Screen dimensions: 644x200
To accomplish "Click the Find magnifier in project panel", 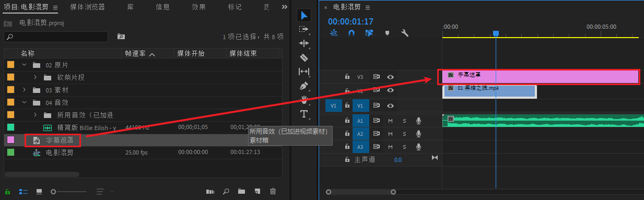I will coord(226,192).
